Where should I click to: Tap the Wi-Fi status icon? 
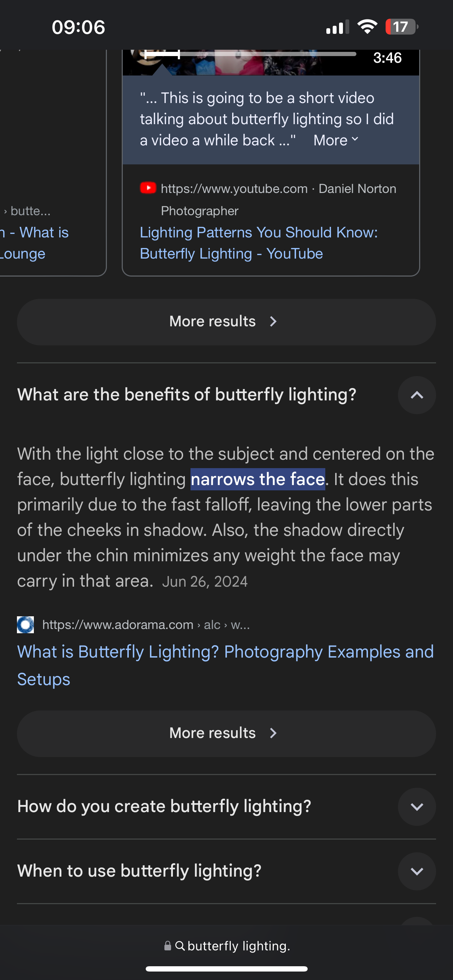pos(367,27)
